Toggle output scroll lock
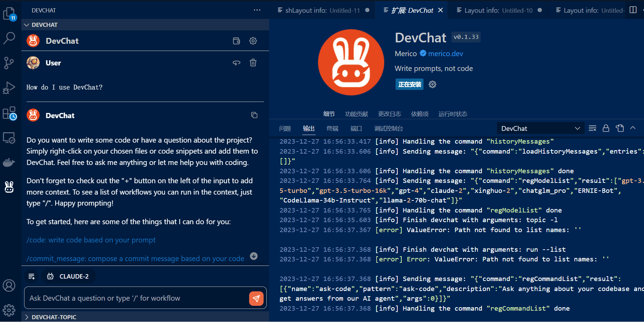Screen dimensions: 644x322 click(x=606, y=128)
